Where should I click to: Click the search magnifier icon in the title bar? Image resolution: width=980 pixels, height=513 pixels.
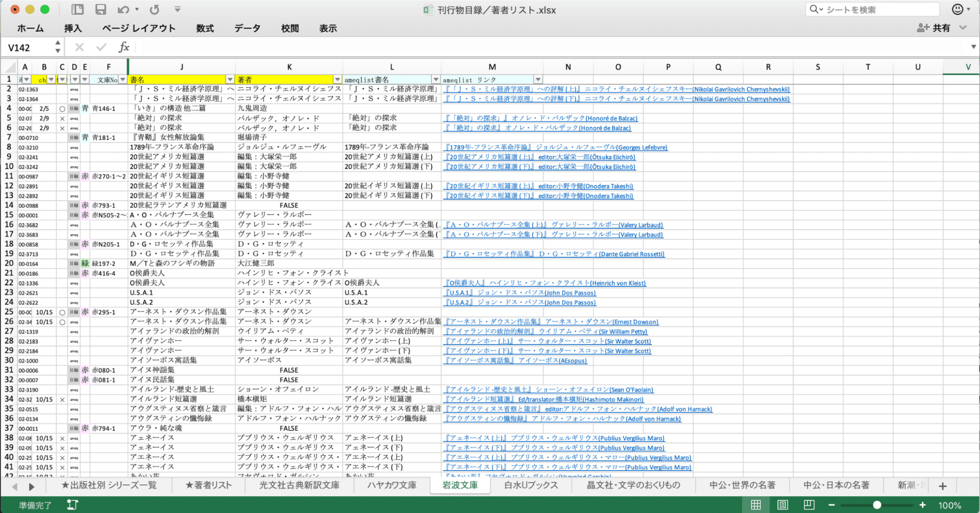coord(814,9)
